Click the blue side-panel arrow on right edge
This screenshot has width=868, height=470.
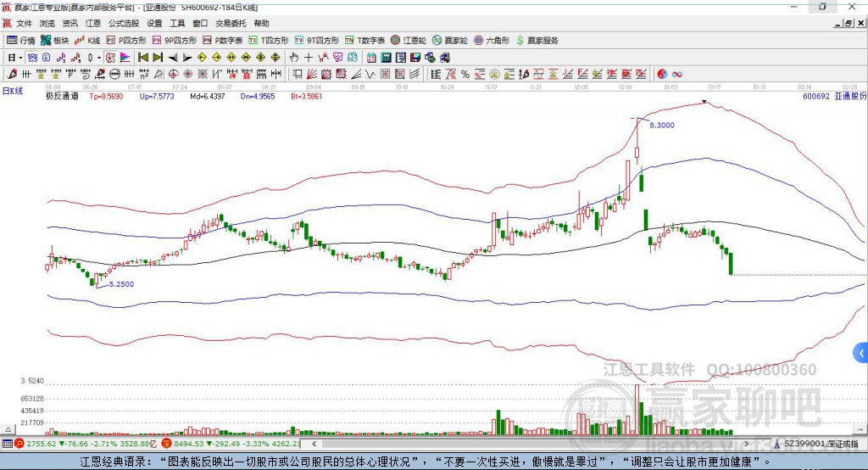coord(861,352)
